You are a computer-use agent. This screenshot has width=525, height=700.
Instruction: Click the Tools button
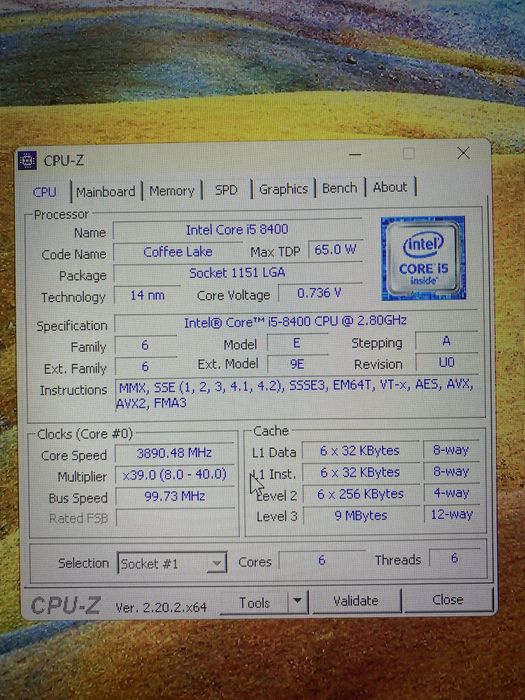tap(254, 603)
